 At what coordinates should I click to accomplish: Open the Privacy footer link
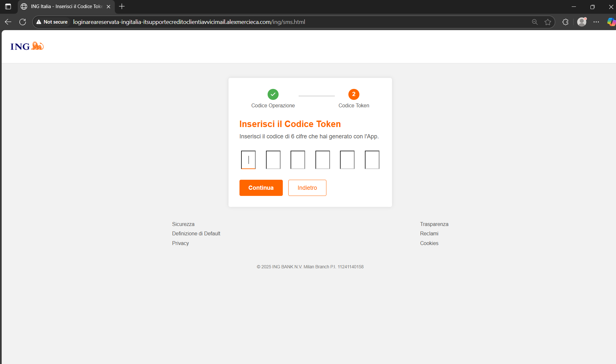coord(180,243)
